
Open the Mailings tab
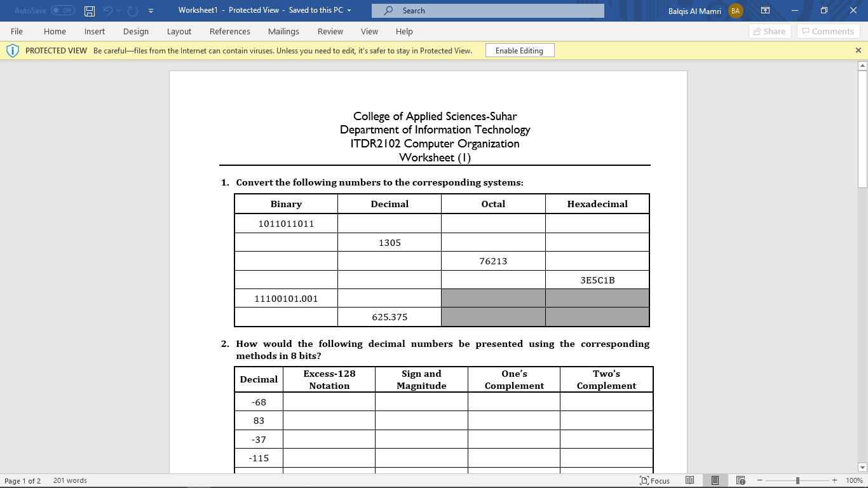coord(283,31)
